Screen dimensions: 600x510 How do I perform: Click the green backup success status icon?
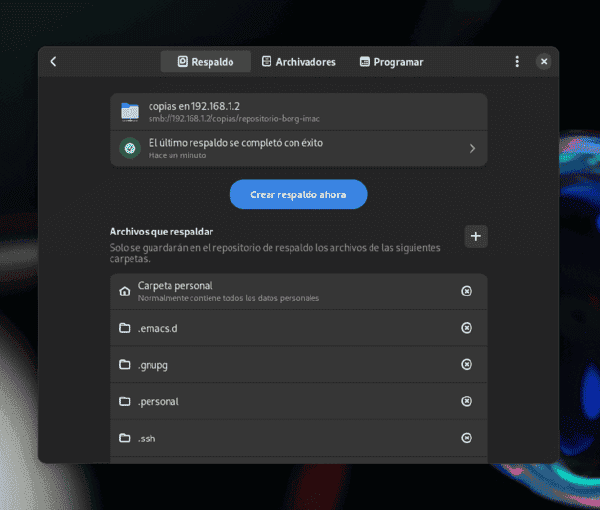130,148
